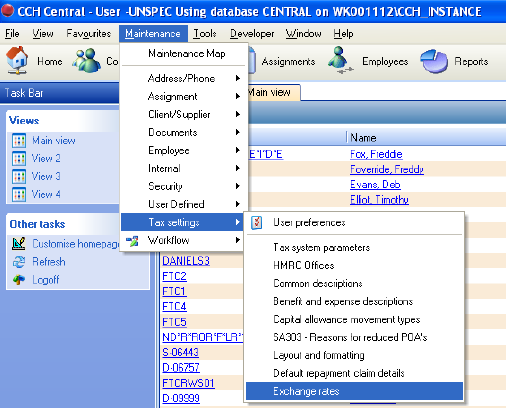The height and width of the screenshot is (410, 506).
Task: Expand the Address/Phone submenu arrow
Action: point(238,78)
